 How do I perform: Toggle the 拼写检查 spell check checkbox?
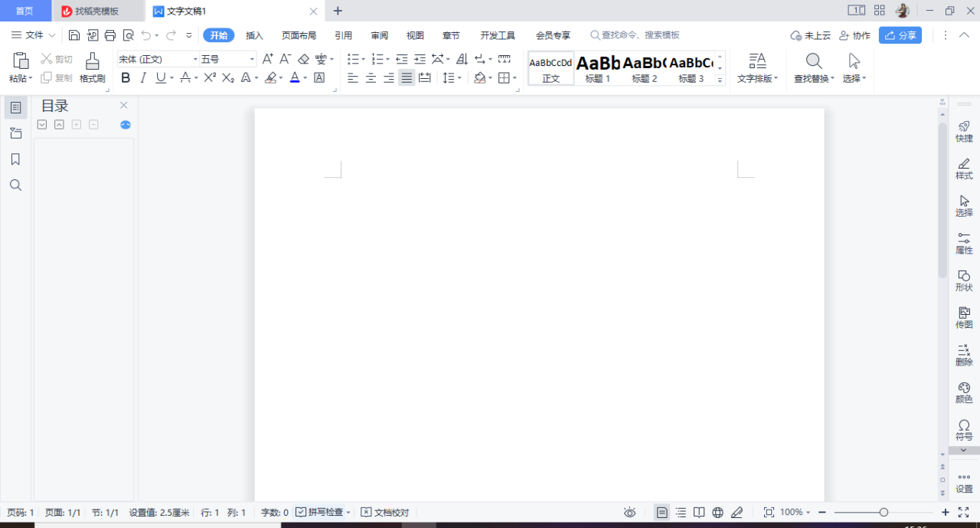pyautogui.click(x=301, y=512)
